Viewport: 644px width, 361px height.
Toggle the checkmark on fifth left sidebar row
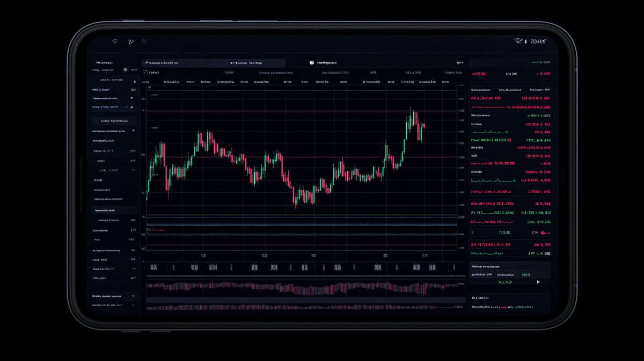click(x=131, y=107)
